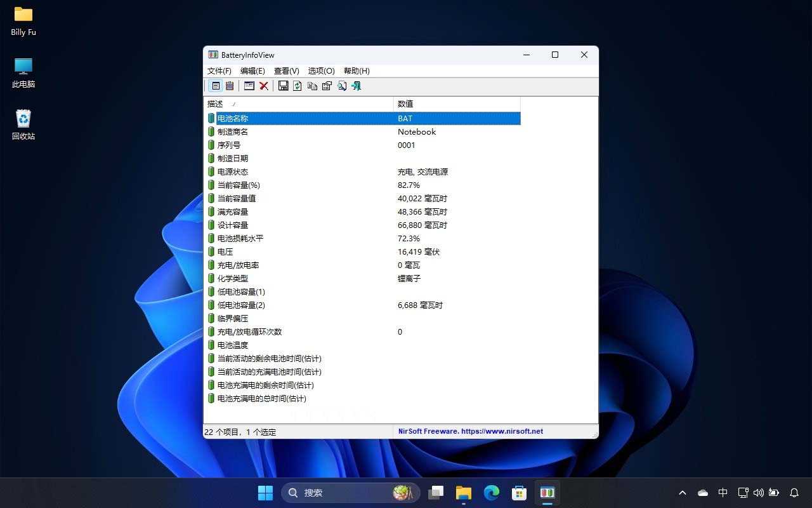
Task: Click the red X clear log icon
Action: coord(264,86)
